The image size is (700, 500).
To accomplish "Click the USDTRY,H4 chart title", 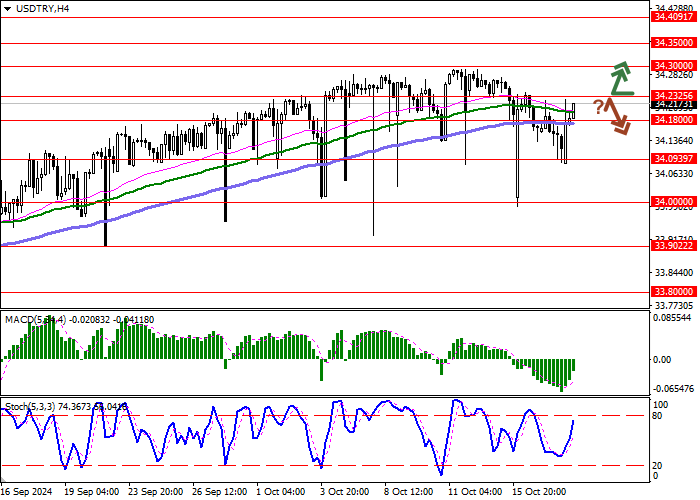I will 42,8.
